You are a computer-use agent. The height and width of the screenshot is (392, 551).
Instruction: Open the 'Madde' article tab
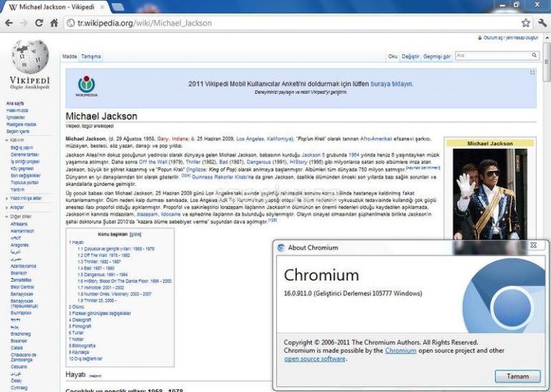(x=69, y=57)
